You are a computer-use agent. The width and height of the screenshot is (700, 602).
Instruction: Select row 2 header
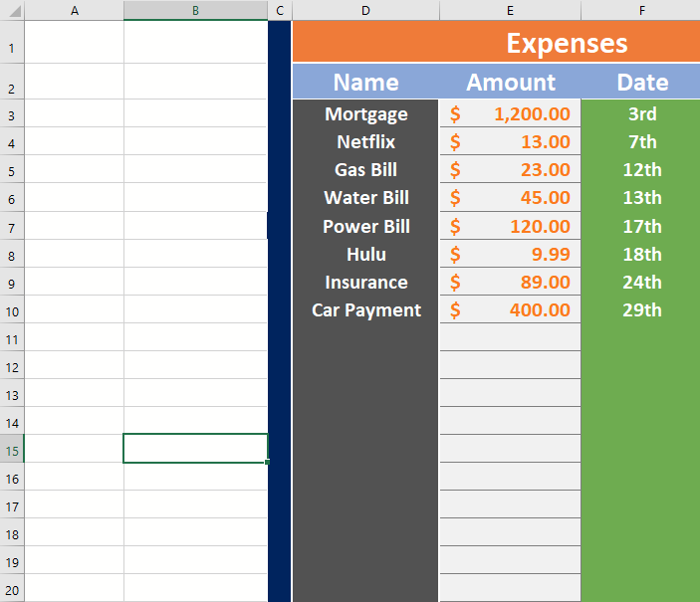(12, 82)
